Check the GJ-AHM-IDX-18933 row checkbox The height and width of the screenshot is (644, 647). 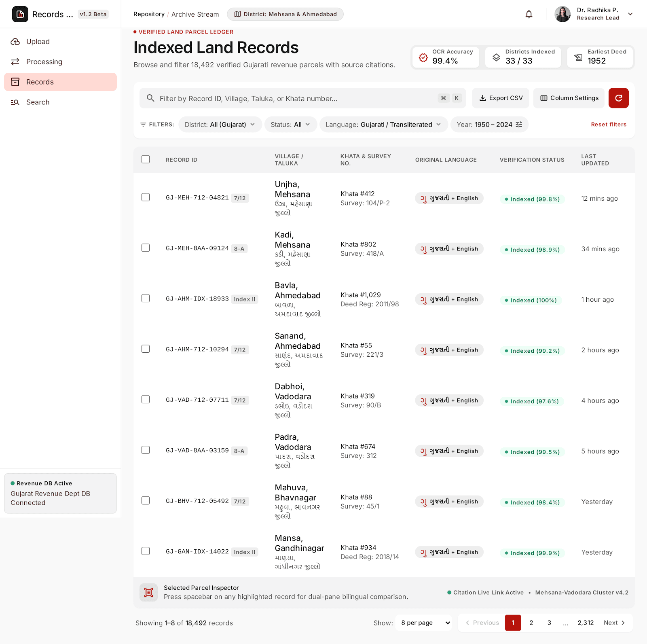click(146, 298)
